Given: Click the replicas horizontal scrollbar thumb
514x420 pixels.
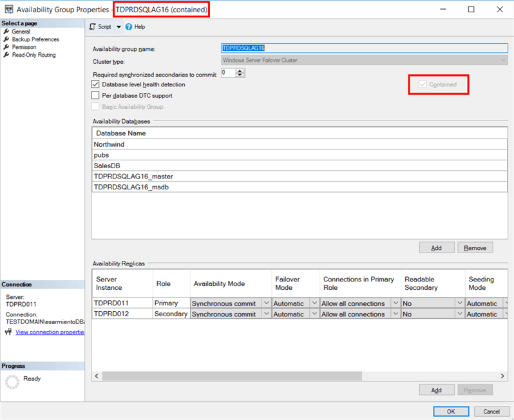Looking at the screenshot, I should [x=232, y=376].
